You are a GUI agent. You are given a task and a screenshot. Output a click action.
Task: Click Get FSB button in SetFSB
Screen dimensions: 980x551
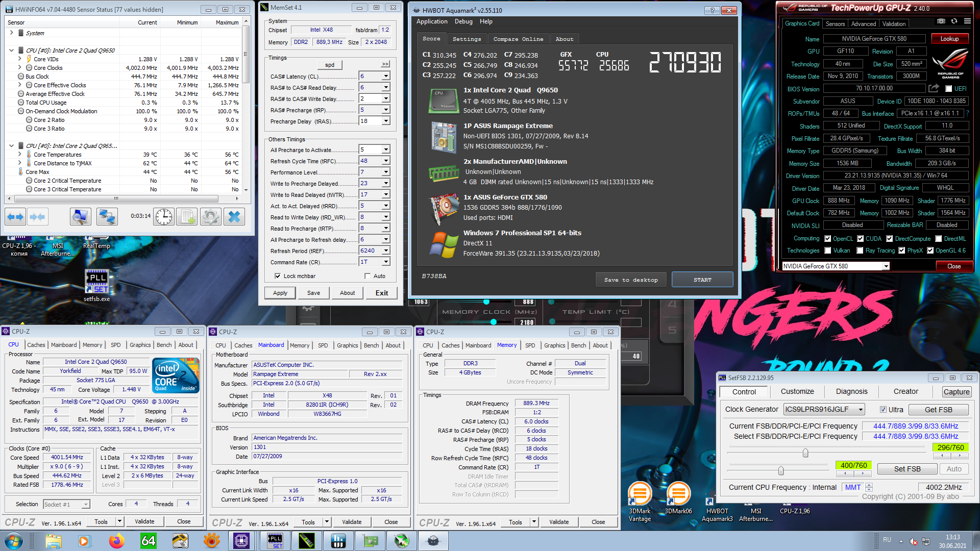938,410
